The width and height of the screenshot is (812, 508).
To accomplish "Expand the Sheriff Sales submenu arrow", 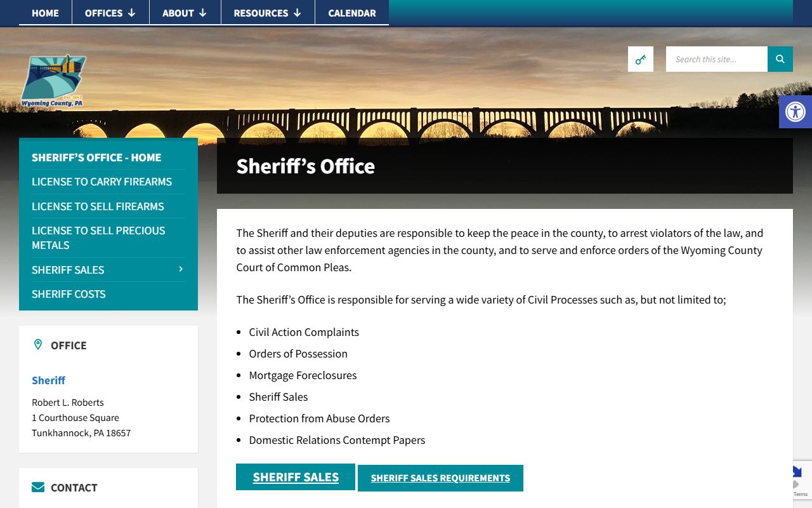I will coord(181,269).
